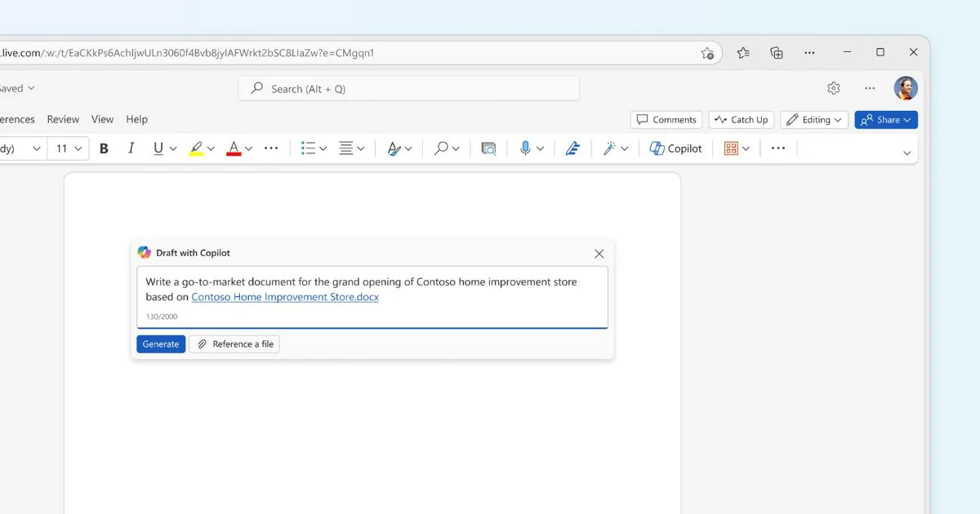The width and height of the screenshot is (980, 514).
Task: Expand add-ins grid dropdown arrow
Action: click(x=746, y=148)
